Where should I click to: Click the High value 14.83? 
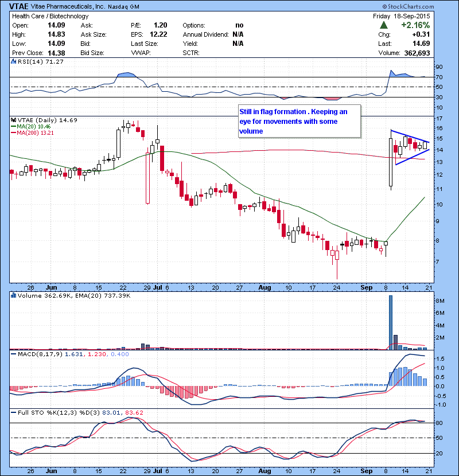click(x=56, y=34)
